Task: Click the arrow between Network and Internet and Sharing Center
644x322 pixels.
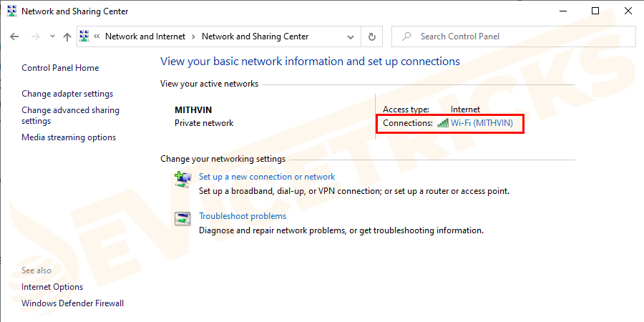Action: (193, 36)
